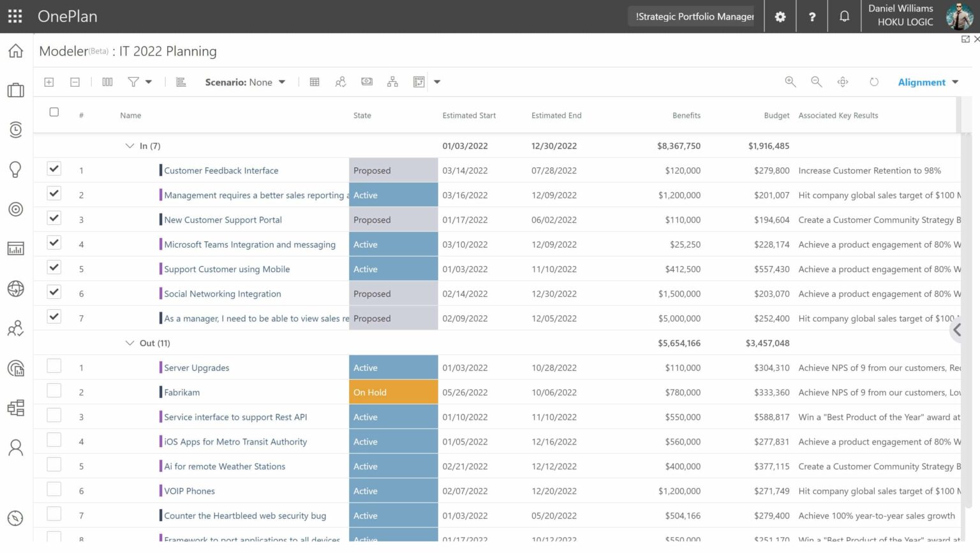
Task: Toggle the select-all header checkbox
Action: (54, 112)
